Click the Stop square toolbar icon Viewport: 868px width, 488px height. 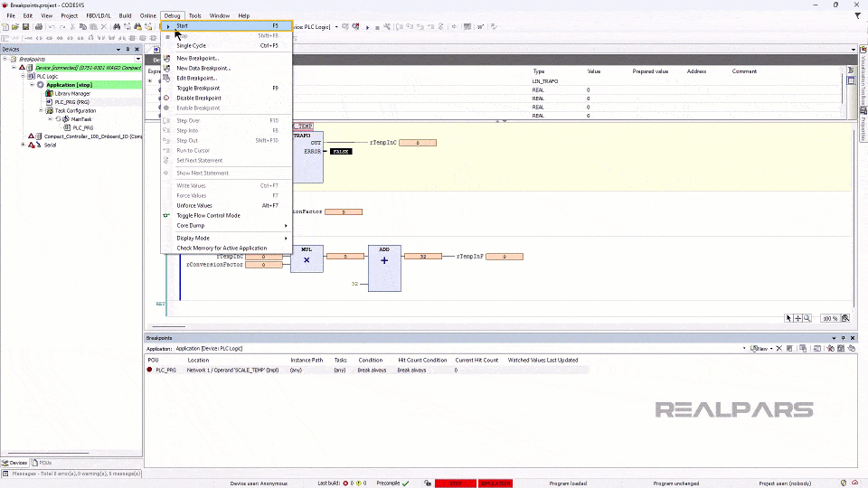378,27
